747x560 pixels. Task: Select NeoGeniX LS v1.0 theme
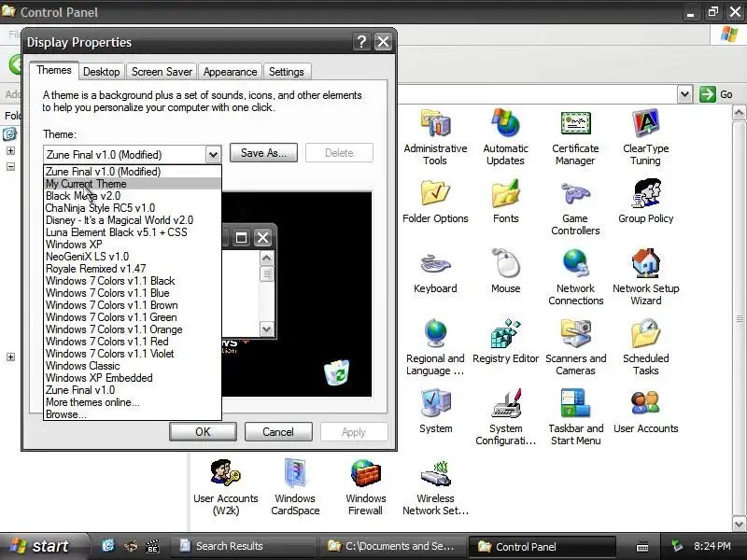click(133, 257)
